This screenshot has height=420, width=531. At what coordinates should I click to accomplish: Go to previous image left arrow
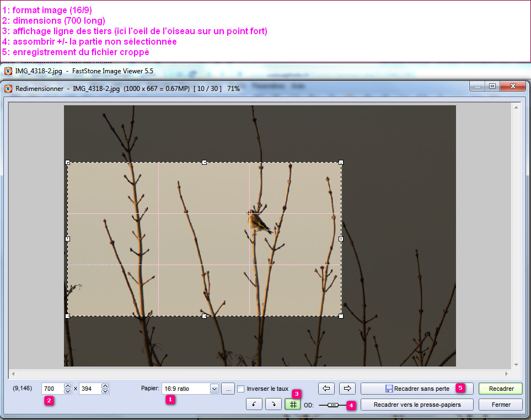[x=326, y=389]
